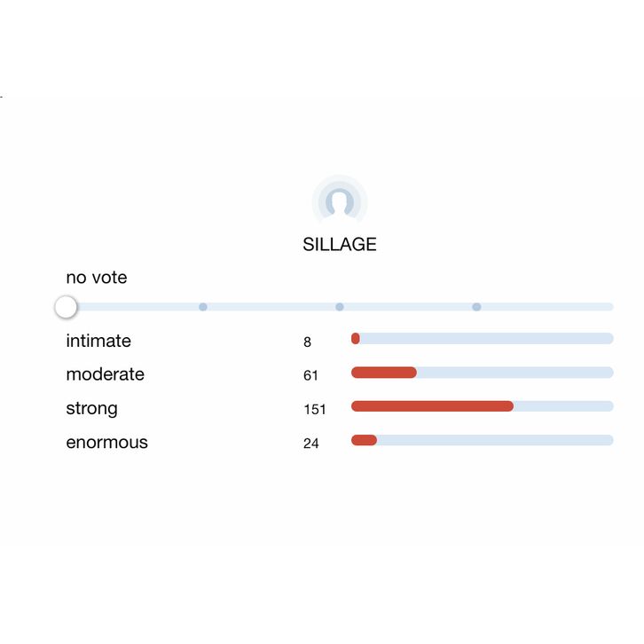The width and height of the screenshot is (644, 644).
Task: Click the 'no vote' label
Action: click(97, 278)
